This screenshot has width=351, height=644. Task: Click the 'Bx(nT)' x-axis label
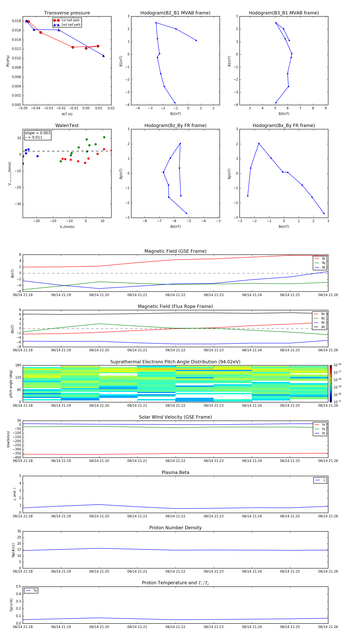[284, 227]
